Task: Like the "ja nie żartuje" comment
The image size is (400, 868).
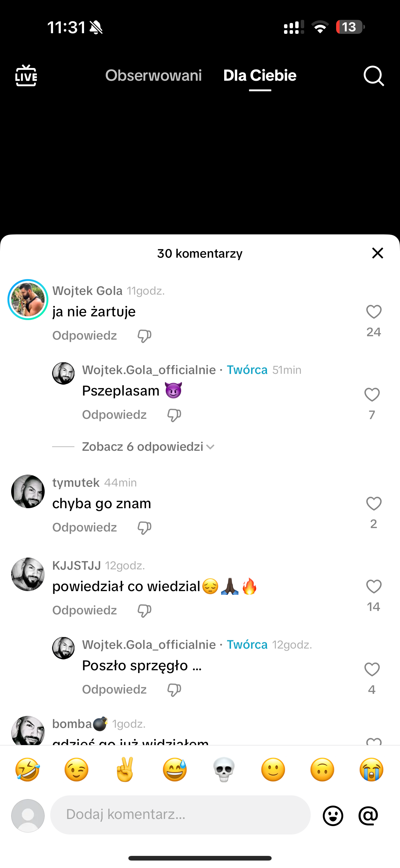Action: tap(374, 312)
